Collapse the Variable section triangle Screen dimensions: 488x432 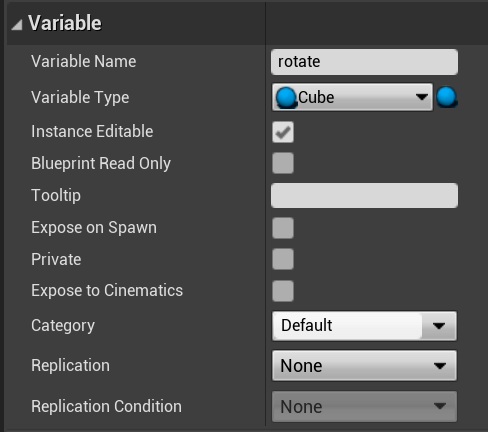pyautogui.click(x=17, y=25)
